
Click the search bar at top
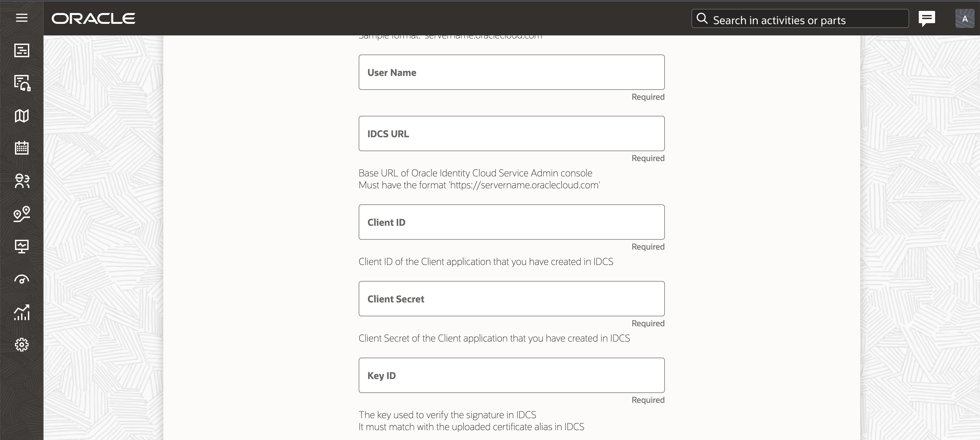click(801, 19)
